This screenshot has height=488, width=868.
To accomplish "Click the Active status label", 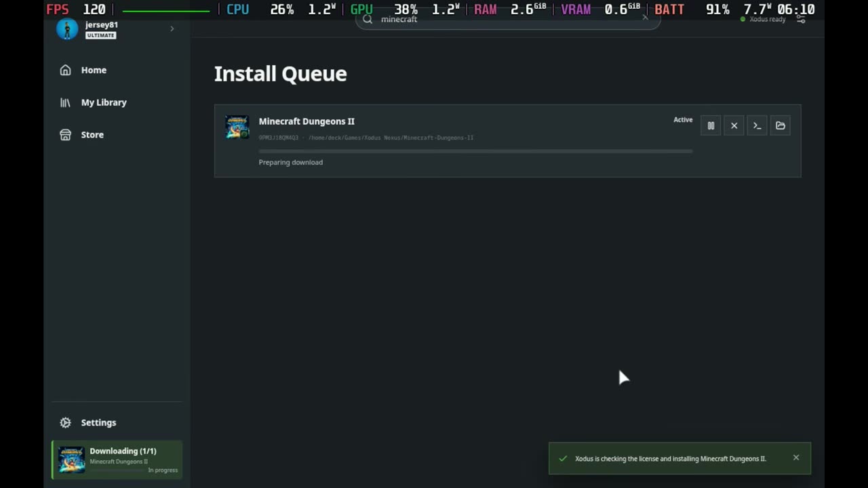I will pyautogui.click(x=683, y=120).
